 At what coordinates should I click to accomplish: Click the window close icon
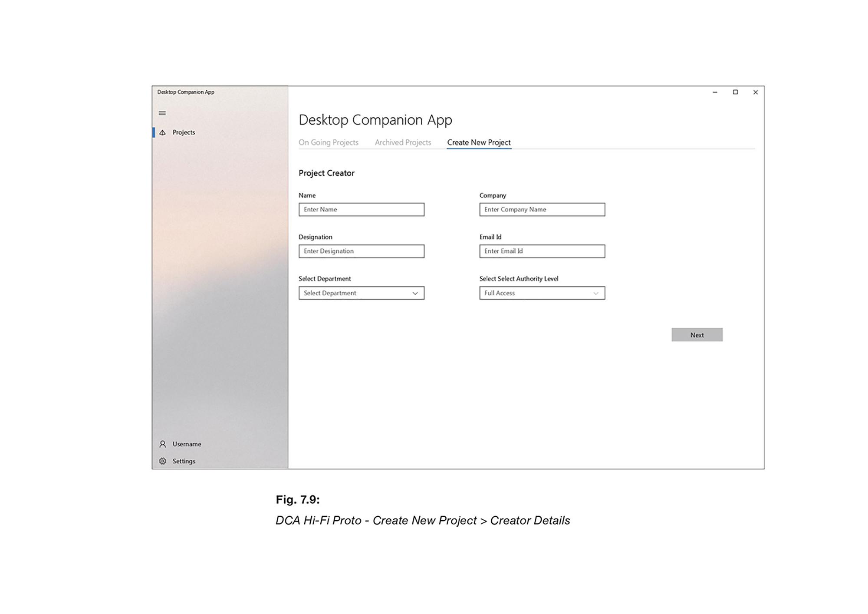coord(756,92)
